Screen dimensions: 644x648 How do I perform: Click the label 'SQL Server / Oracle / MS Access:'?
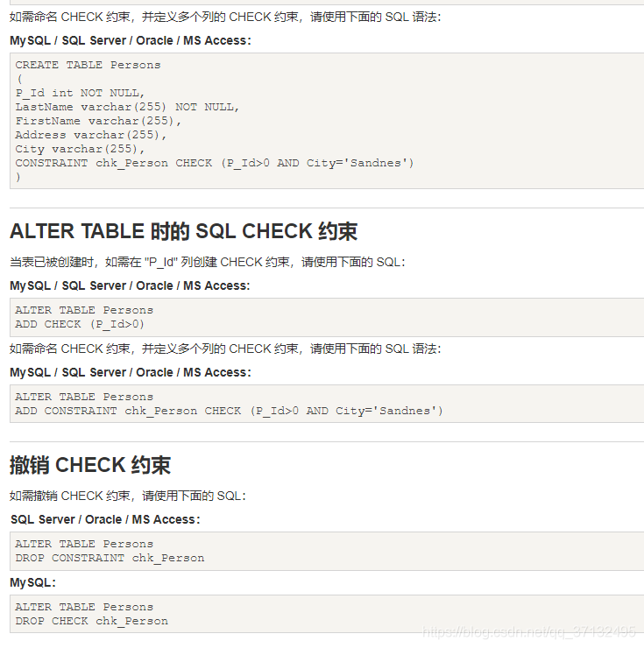coord(105,520)
